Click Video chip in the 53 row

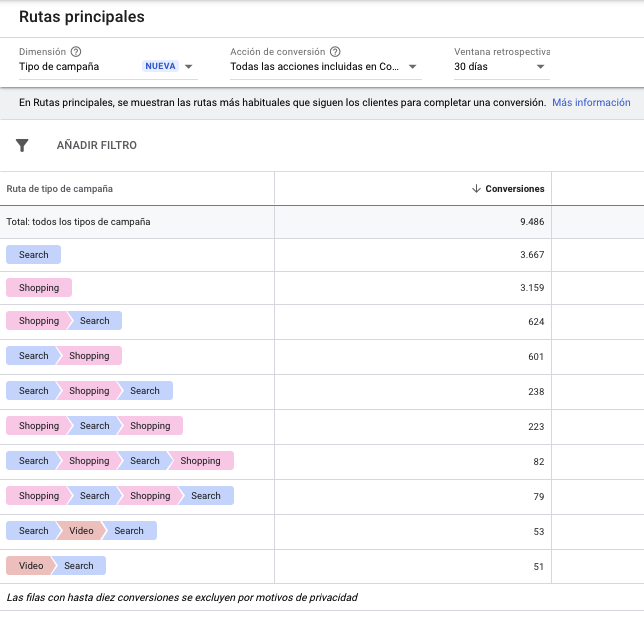pyautogui.click(x=81, y=530)
